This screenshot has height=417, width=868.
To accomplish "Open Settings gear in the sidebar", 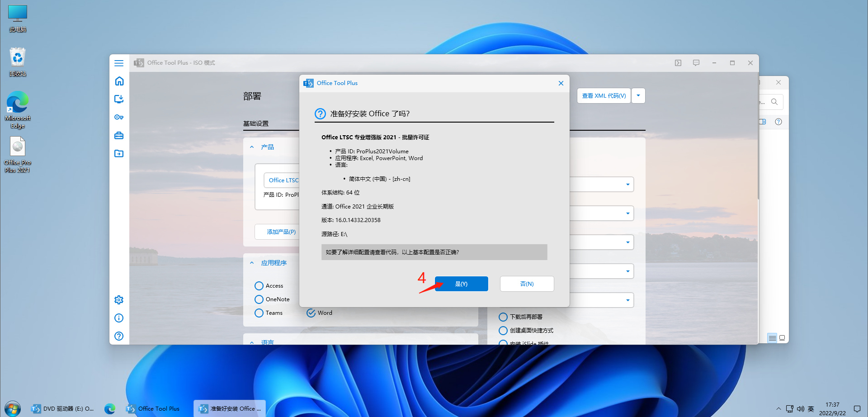I will pos(119,300).
